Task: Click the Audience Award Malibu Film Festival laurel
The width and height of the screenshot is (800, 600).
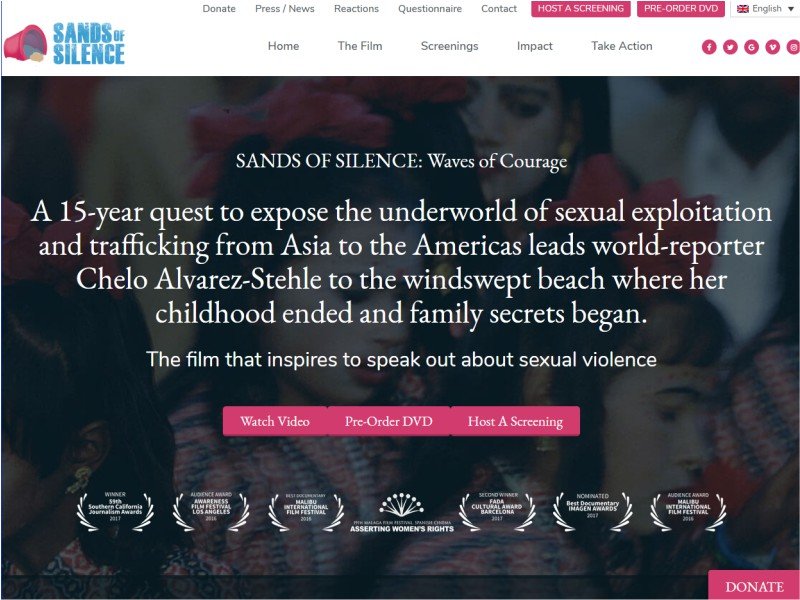Action: [688, 511]
